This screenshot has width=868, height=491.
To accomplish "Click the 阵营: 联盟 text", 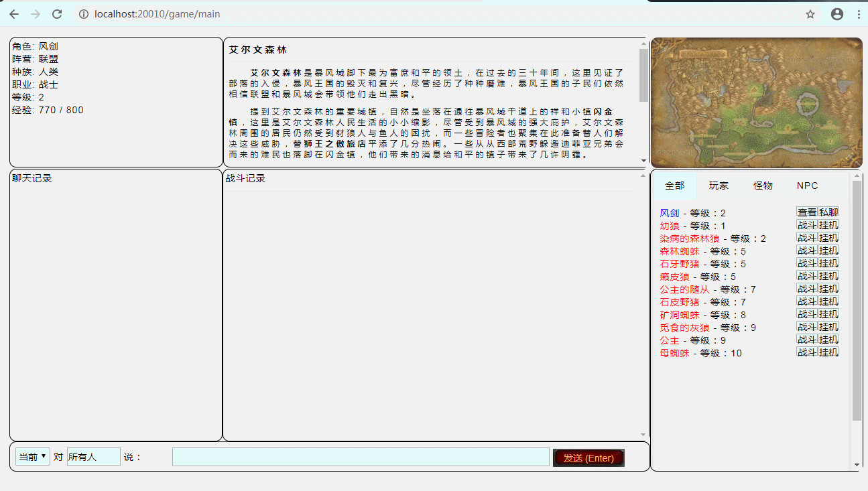I will tap(35, 59).
